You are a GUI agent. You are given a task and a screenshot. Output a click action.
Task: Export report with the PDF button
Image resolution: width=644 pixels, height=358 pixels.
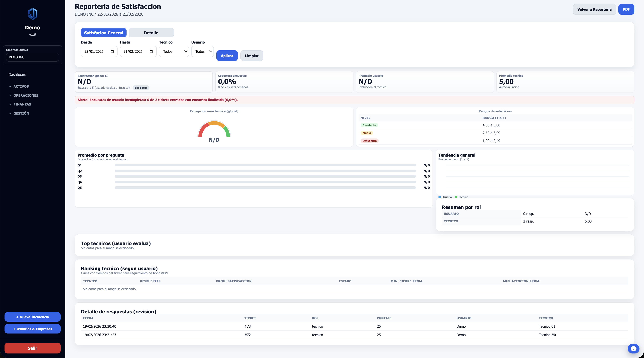click(x=626, y=9)
